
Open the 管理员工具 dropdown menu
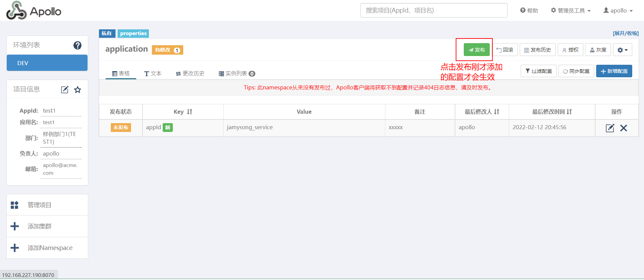click(x=571, y=10)
